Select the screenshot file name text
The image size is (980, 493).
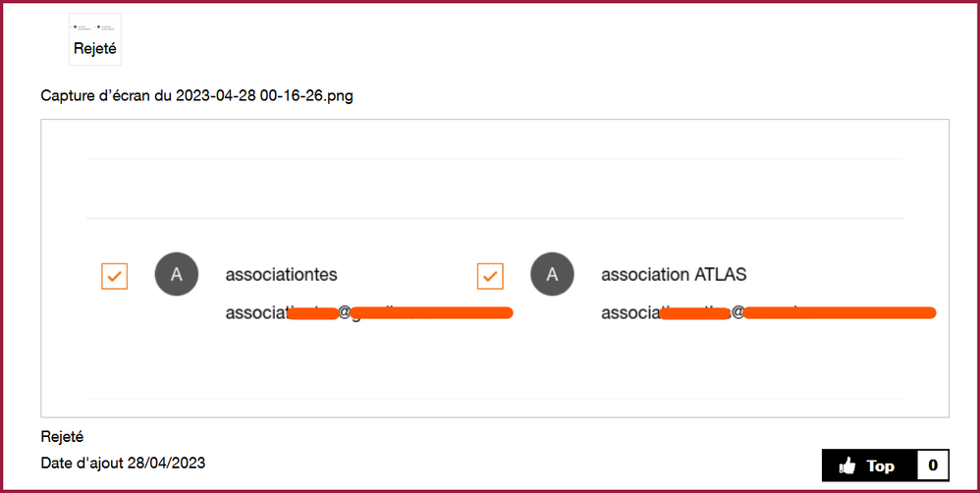tap(197, 96)
